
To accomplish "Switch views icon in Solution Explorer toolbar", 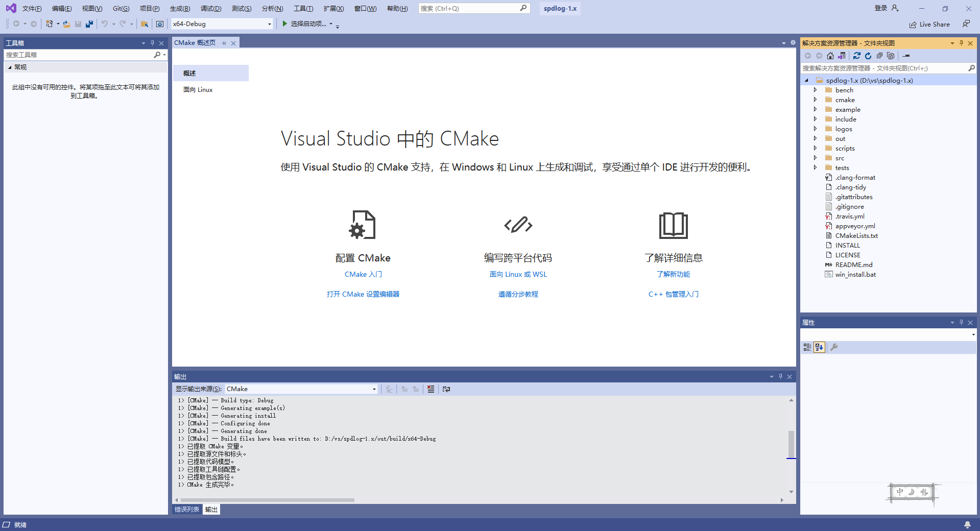I will 842,56.
